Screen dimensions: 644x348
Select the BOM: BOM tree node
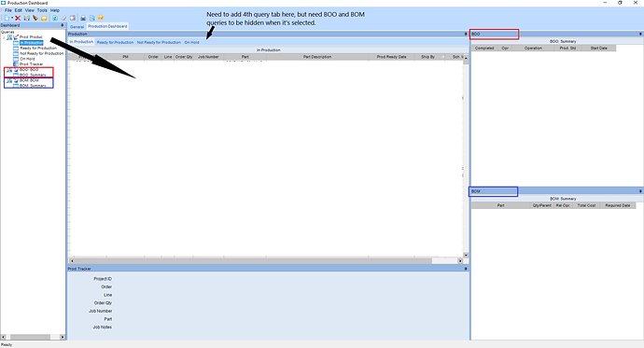point(29,80)
